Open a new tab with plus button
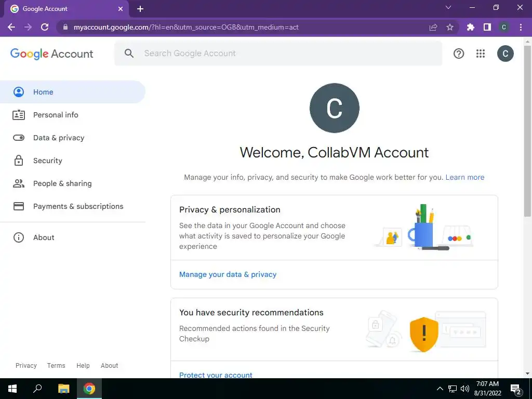The width and height of the screenshot is (532, 399). [140, 9]
